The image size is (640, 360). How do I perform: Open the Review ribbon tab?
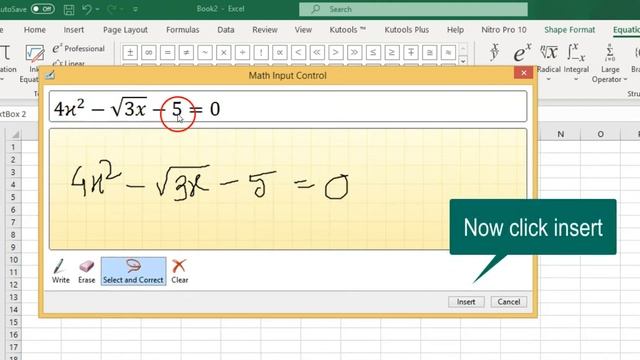pyautogui.click(x=264, y=30)
